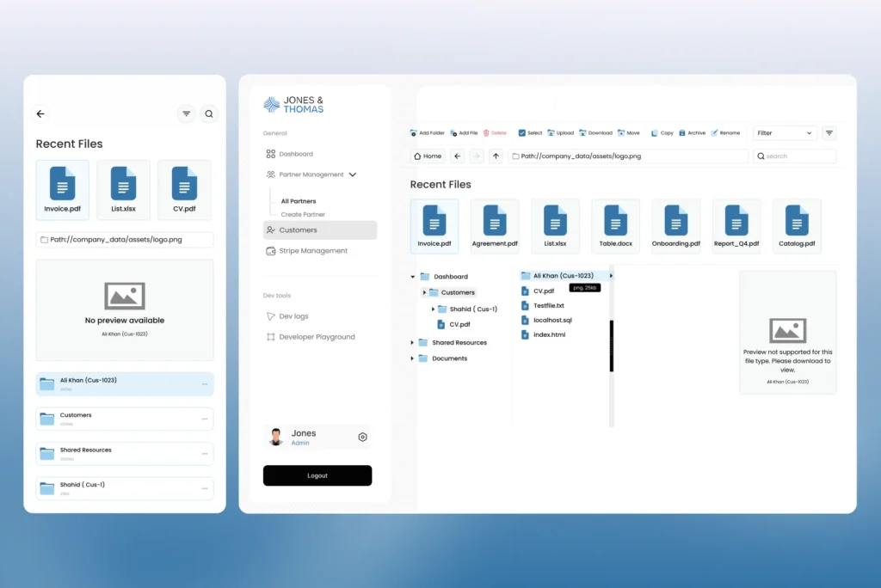Screen dimensions: 881x588
Task: Open Stripe Management in the sidebar
Action: [x=312, y=251]
